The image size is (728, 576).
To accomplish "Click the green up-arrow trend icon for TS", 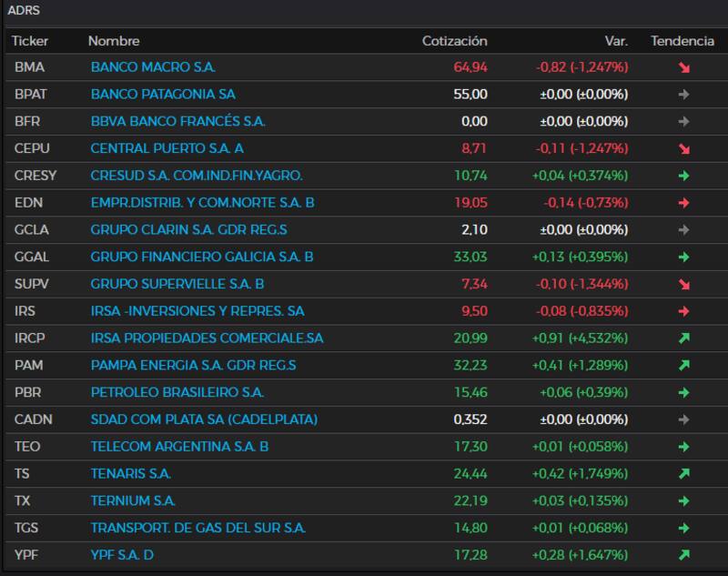I will [683, 474].
